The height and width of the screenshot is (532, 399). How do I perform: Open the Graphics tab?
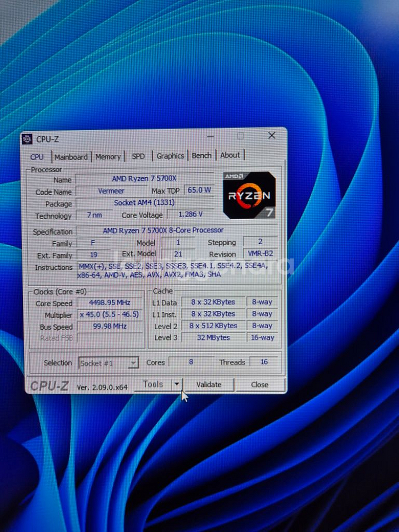tap(170, 156)
